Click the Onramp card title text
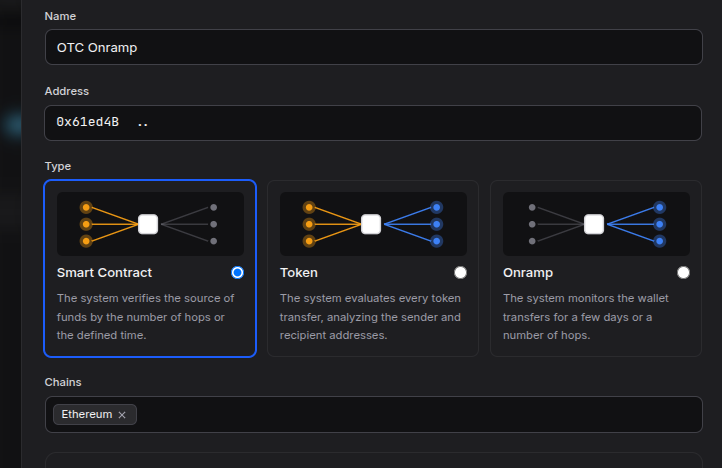722x468 pixels. click(528, 273)
